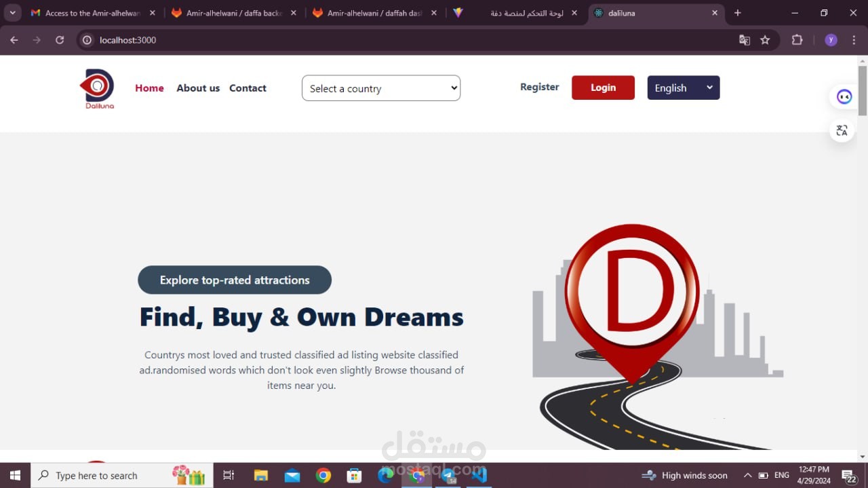Image resolution: width=868 pixels, height=488 pixels.
Task: Click the Daliluna logo
Action: (x=97, y=88)
